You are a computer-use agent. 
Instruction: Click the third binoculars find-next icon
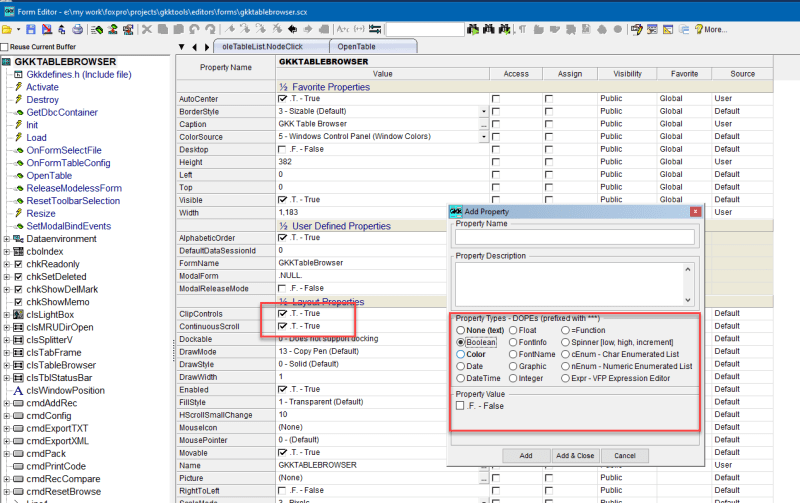pyautogui.click(x=504, y=30)
